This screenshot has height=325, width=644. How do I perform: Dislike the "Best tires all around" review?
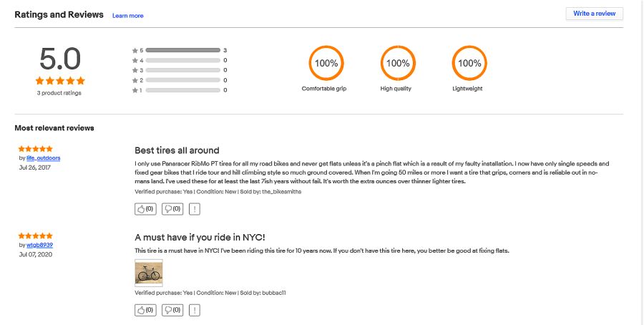click(x=172, y=209)
